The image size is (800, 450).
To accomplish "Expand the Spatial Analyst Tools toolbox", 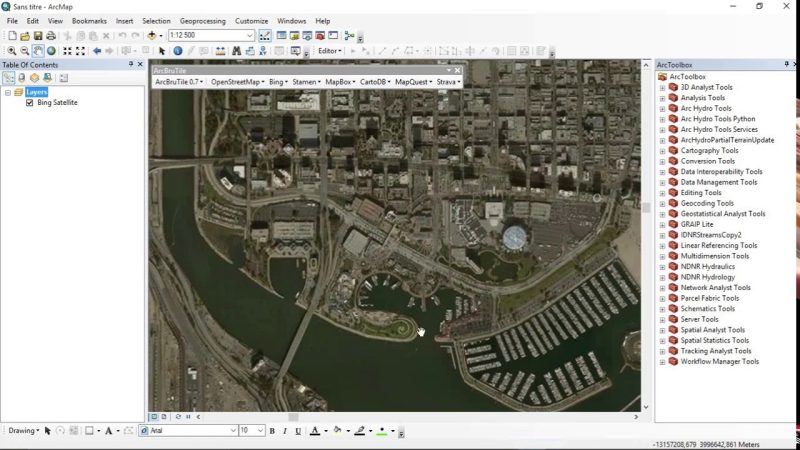I will coord(662,331).
